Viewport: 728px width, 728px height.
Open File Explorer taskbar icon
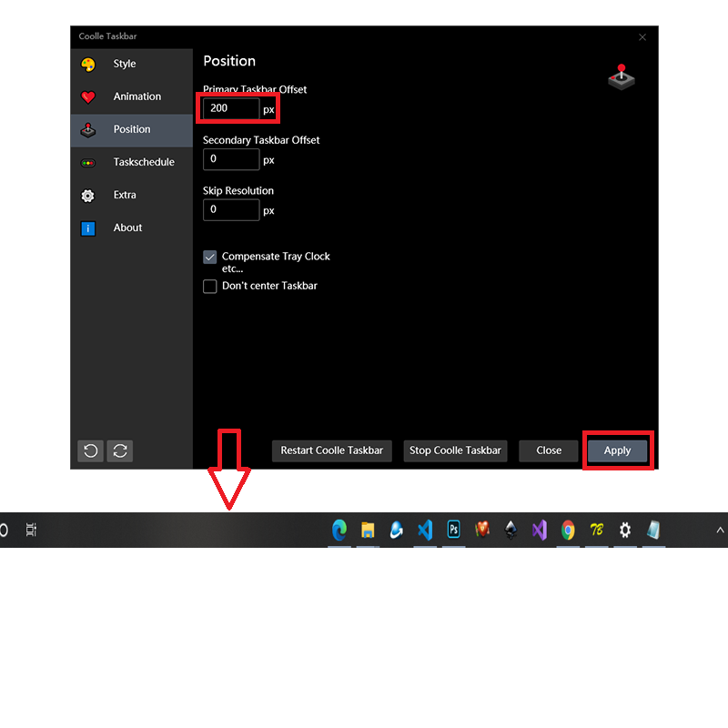point(368,530)
